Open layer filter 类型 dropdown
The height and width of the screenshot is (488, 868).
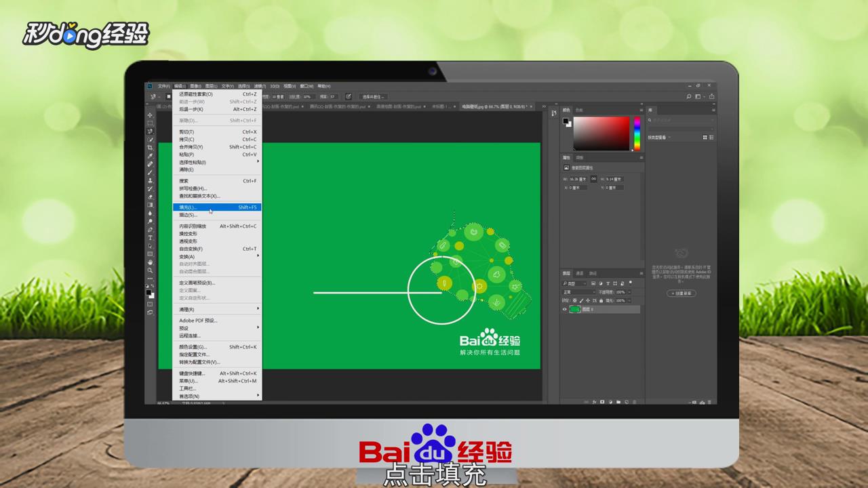(574, 283)
